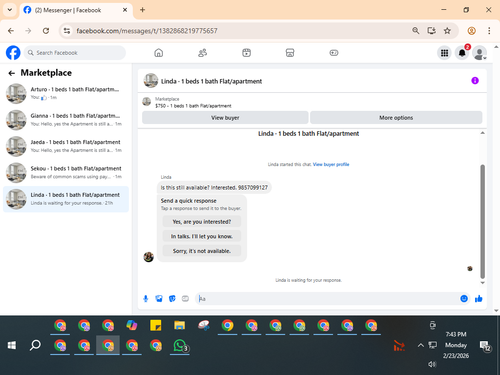The height and width of the screenshot is (375, 500).
Task: Open the purple conversation info icon
Action: coord(475,81)
